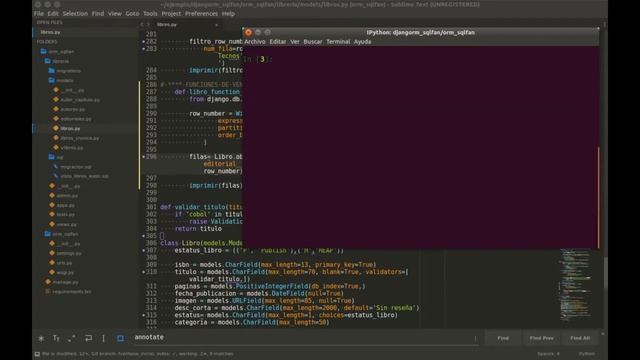
Task: Open the Goto menu
Action: (132, 13)
